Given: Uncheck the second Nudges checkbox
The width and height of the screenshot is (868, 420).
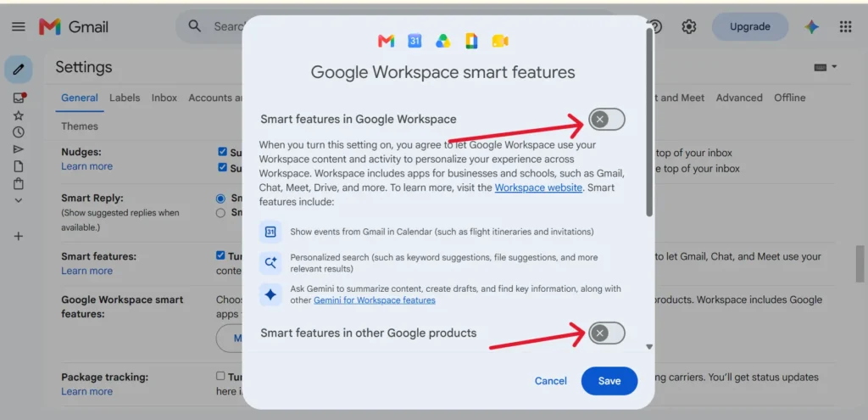Looking at the screenshot, I should pos(222,167).
